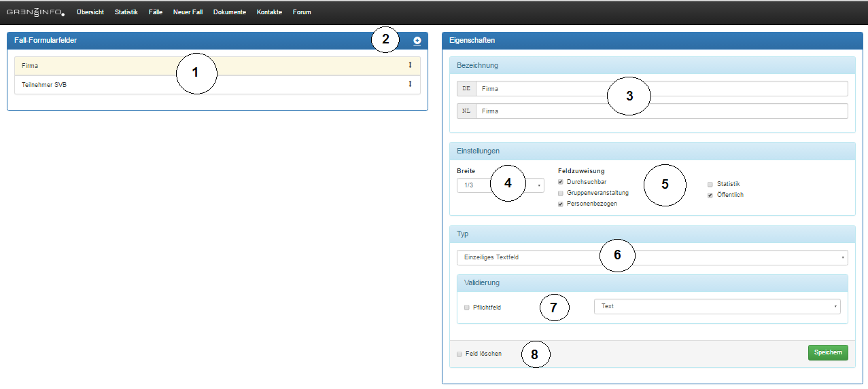The width and height of the screenshot is (868, 389).
Task: Toggle the Statistik field assignment checkbox
Action: pyautogui.click(x=710, y=184)
